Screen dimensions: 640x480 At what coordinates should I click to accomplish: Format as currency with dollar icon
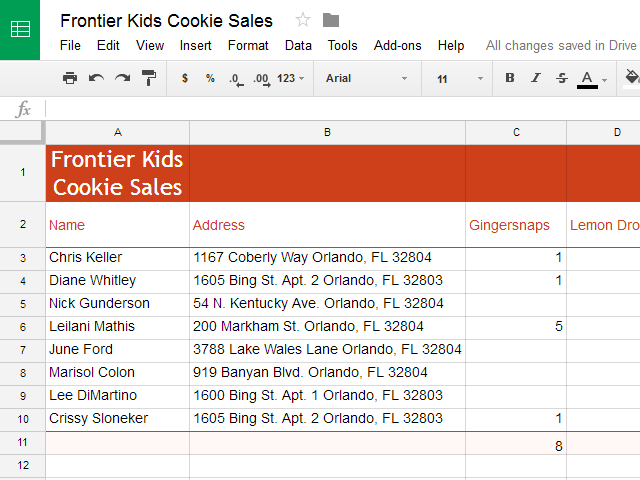pos(185,78)
